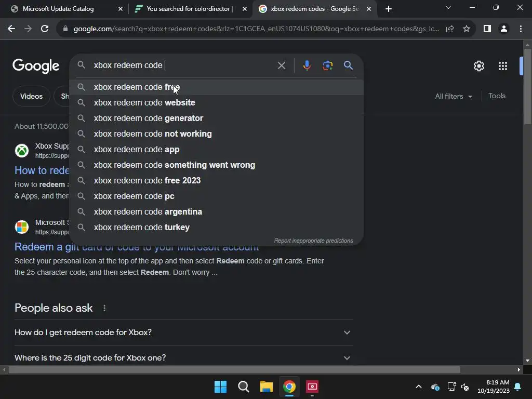Open the tab search chevron
Image resolution: width=532 pixels, height=399 pixels.
(448, 7)
